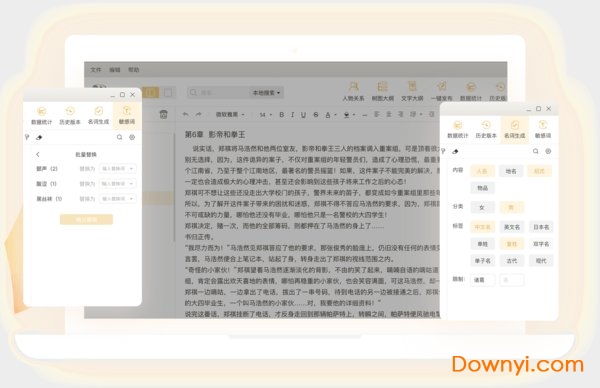
Task: Select 现代 label tag
Action: [541, 261]
